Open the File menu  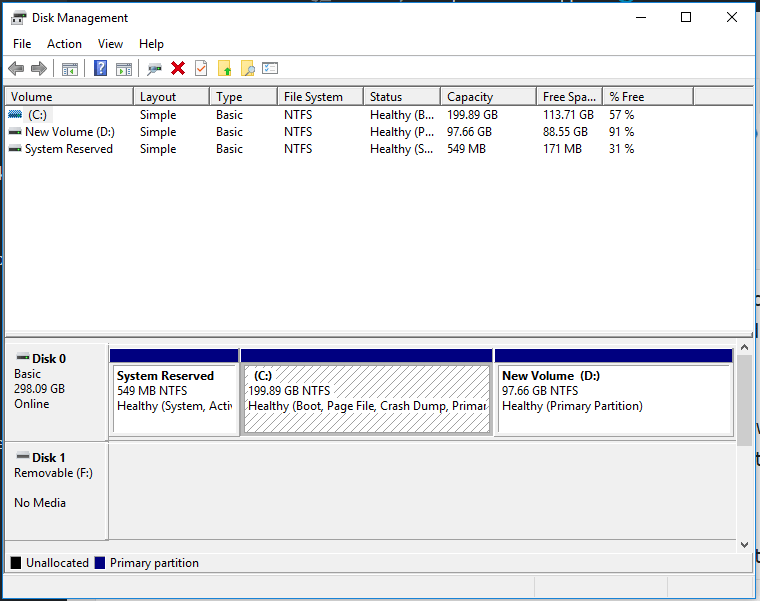click(x=22, y=44)
